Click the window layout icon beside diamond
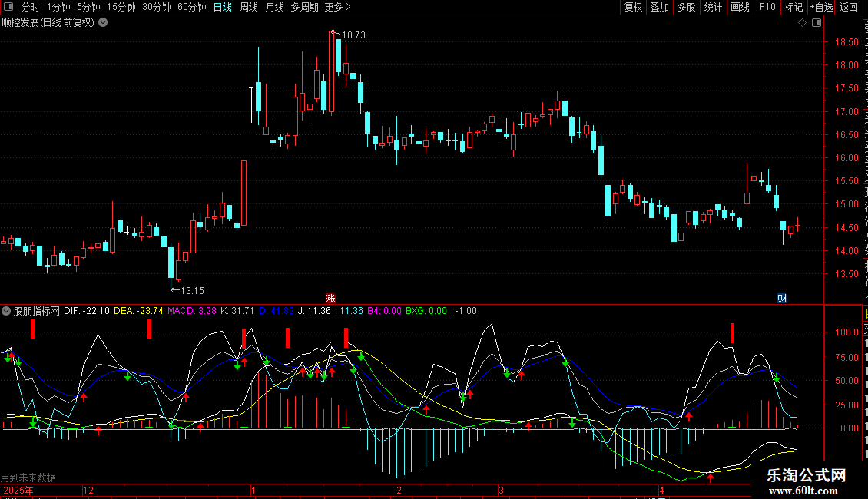The image size is (868, 499). click(x=817, y=23)
